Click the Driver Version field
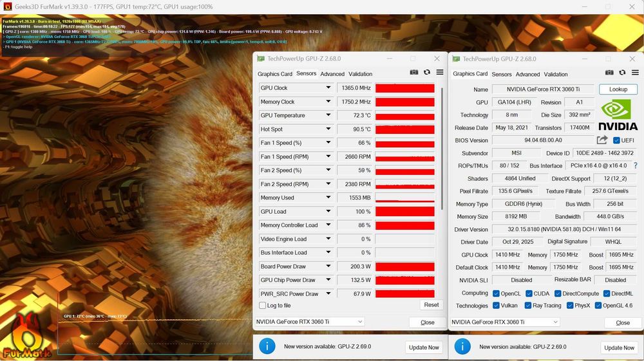 click(x=564, y=229)
